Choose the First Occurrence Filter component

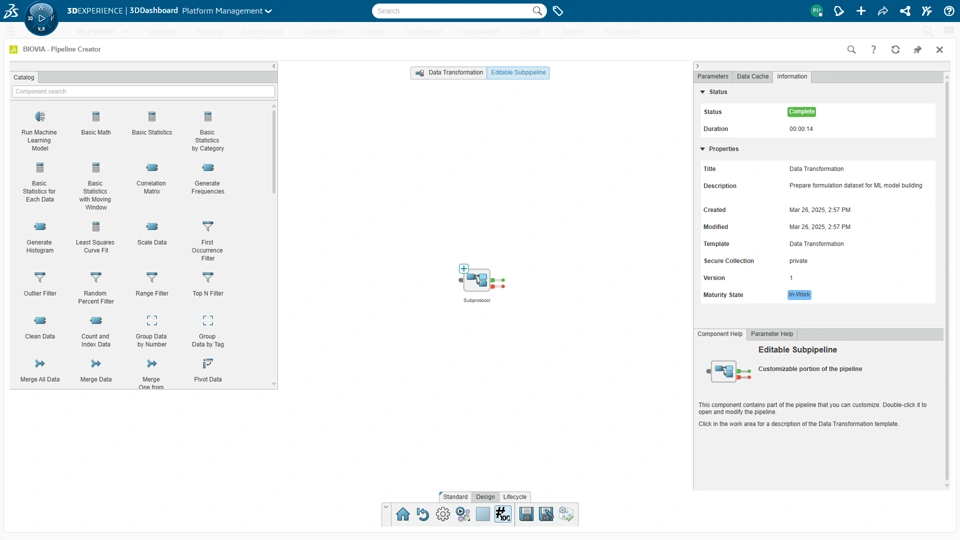click(208, 241)
